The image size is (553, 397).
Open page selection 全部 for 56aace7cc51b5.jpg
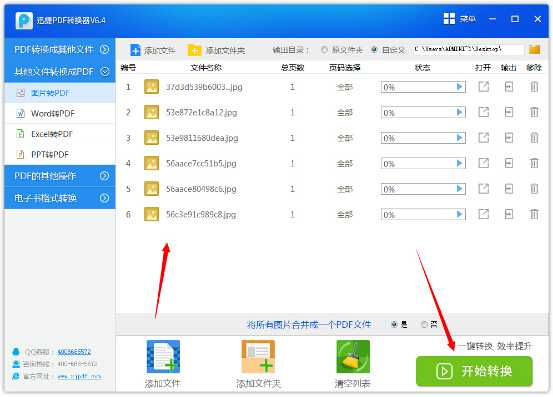[x=345, y=164]
